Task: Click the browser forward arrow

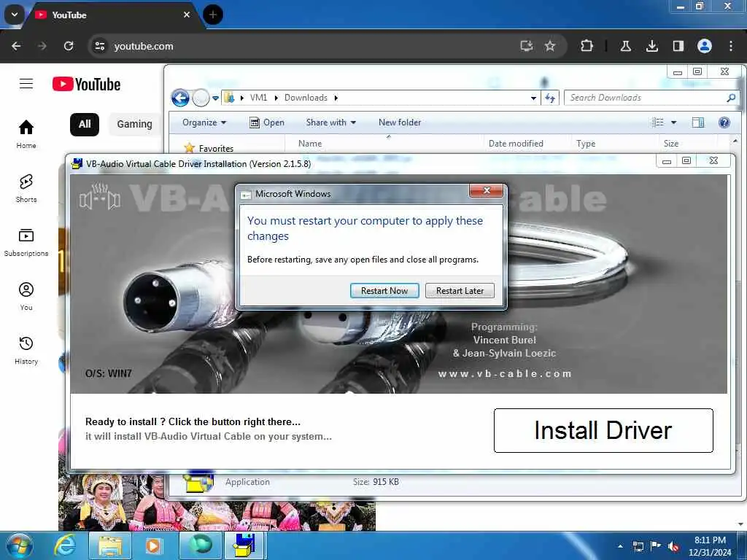Action: click(42, 46)
